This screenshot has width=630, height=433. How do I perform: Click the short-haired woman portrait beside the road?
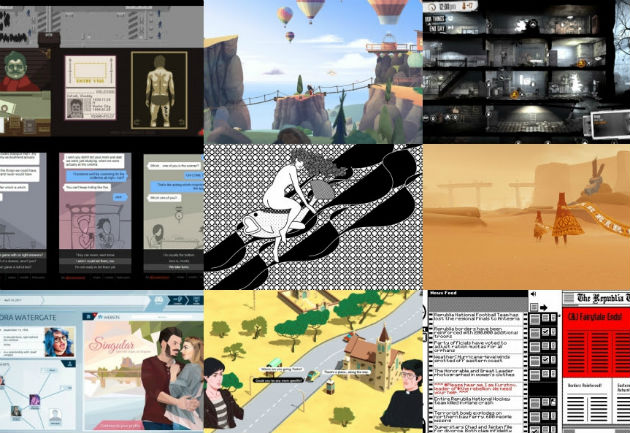pos(221,394)
